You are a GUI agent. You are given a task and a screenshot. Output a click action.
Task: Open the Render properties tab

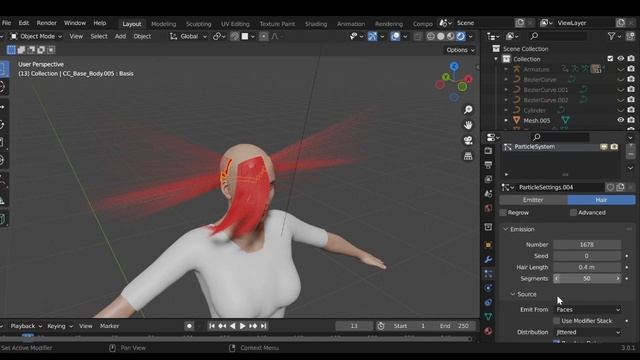[488, 151]
